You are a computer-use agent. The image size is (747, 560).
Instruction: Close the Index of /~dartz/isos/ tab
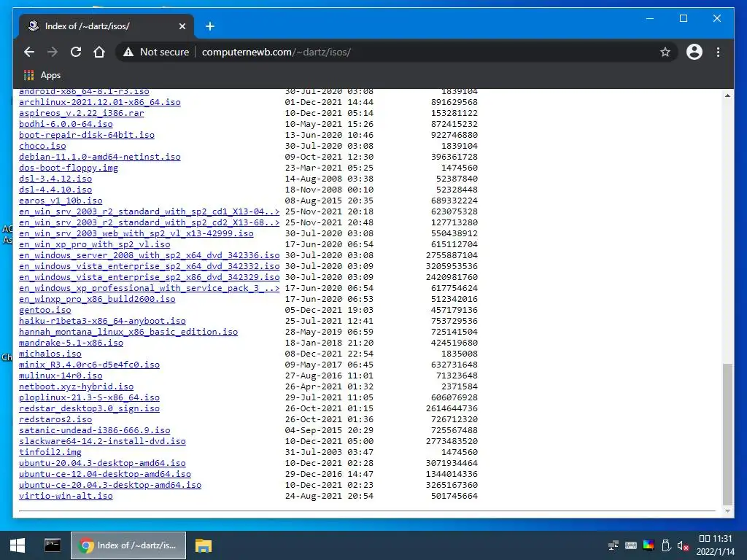point(182,26)
